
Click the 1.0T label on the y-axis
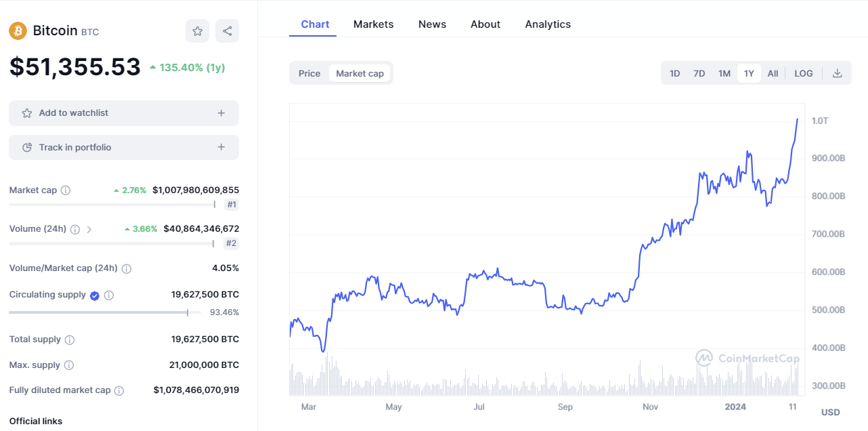tap(820, 121)
